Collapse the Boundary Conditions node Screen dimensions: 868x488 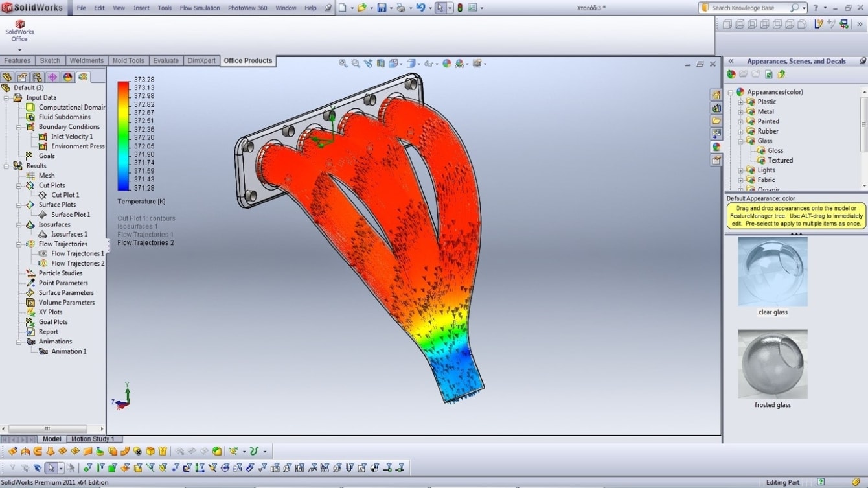(x=19, y=127)
